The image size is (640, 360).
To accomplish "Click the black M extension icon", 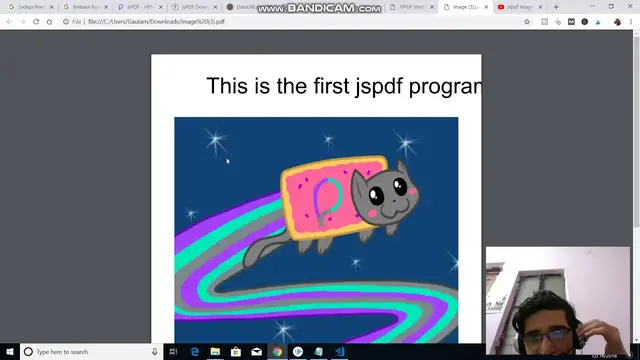I will tap(571, 22).
